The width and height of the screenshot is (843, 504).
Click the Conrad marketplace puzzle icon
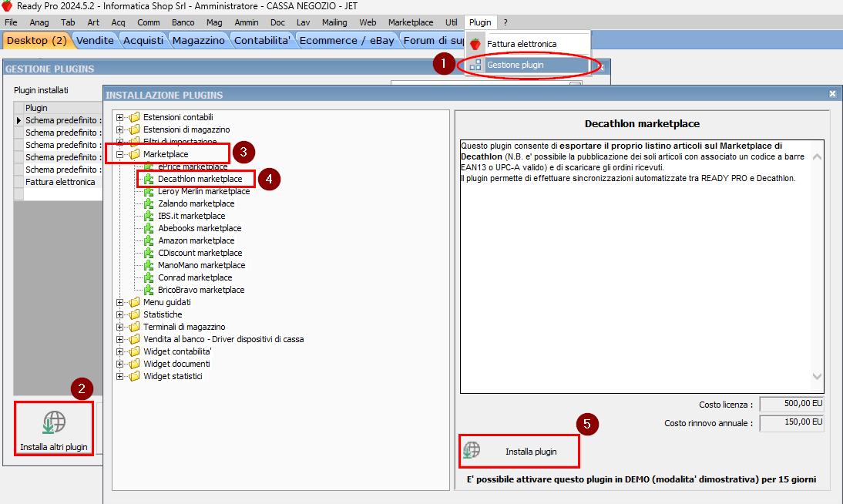pyautogui.click(x=149, y=277)
